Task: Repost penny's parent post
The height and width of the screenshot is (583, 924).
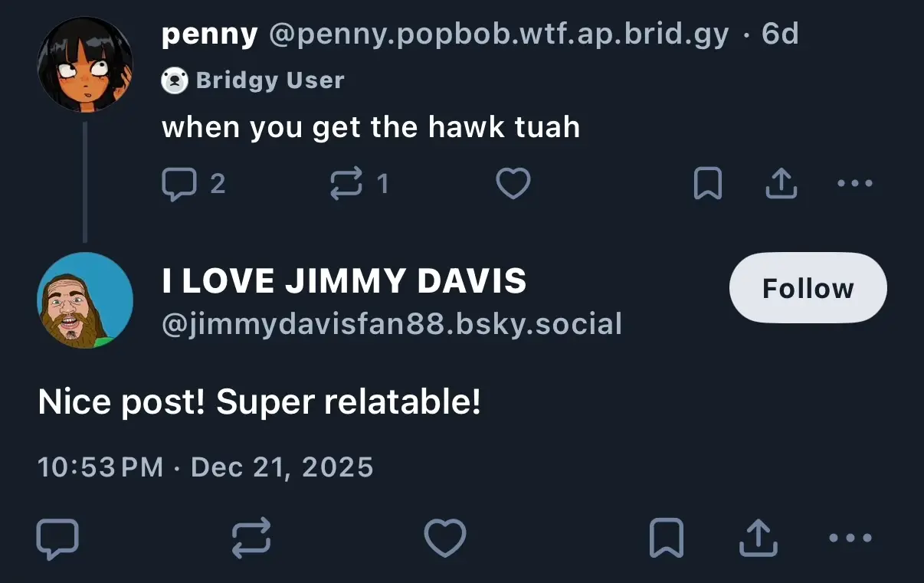Action: point(346,184)
